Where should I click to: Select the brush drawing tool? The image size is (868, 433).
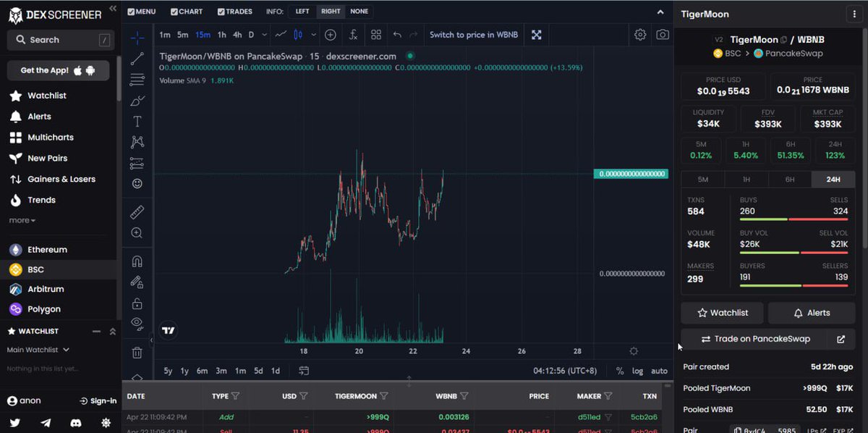tap(137, 101)
